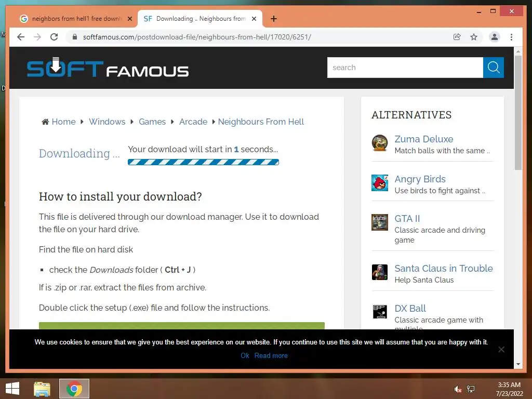Click Chrome icon in taskbar

(74, 389)
